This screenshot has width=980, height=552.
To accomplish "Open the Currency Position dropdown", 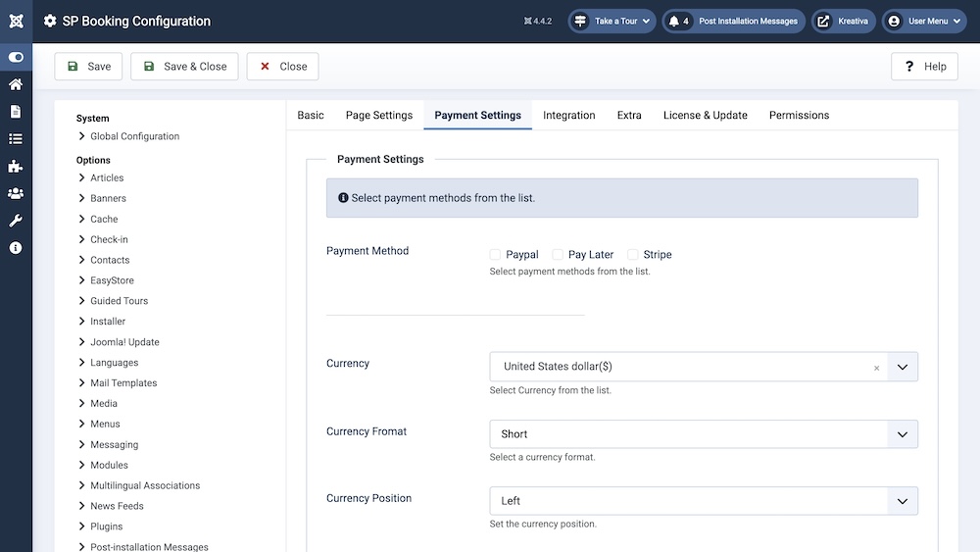I will [704, 501].
